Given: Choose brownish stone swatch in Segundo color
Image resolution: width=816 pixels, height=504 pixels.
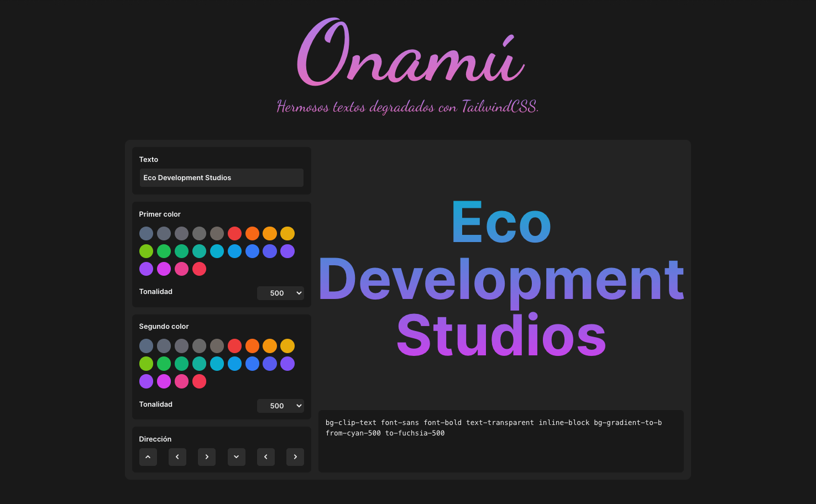Looking at the screenshot, I should 217,346.
